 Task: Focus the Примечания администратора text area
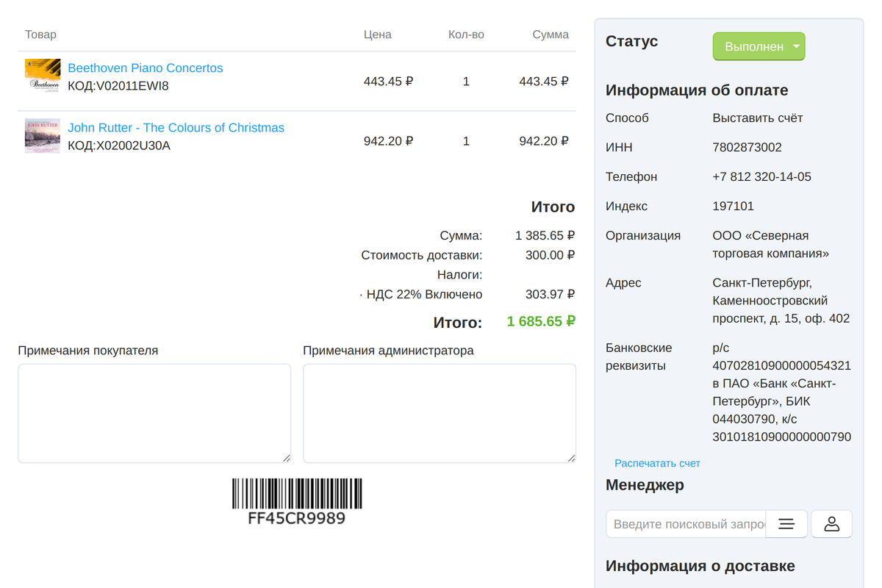click(440, 413)
